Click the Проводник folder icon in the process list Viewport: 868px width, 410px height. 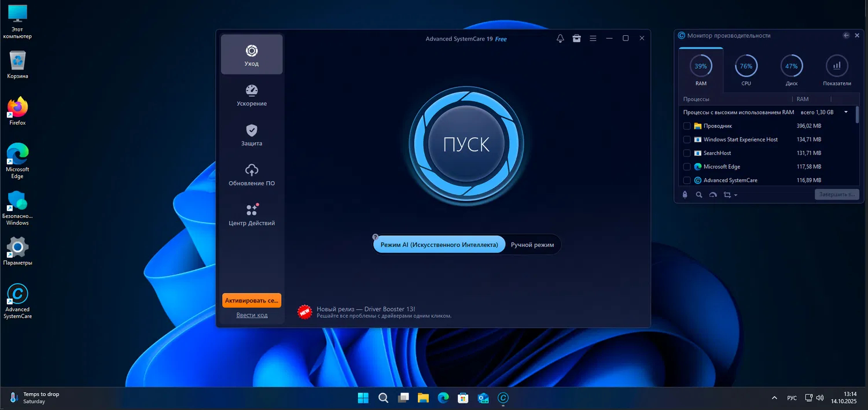coord(698,125)
